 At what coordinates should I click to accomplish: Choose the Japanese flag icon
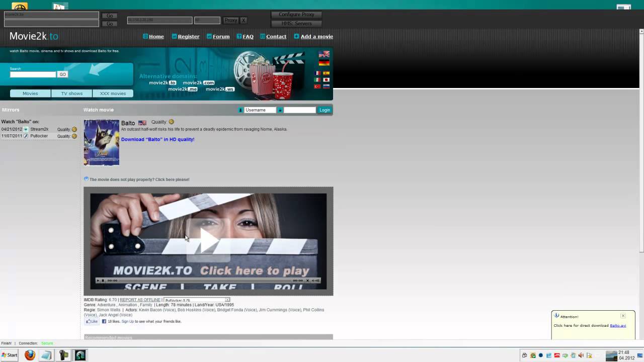coord(326,79)
